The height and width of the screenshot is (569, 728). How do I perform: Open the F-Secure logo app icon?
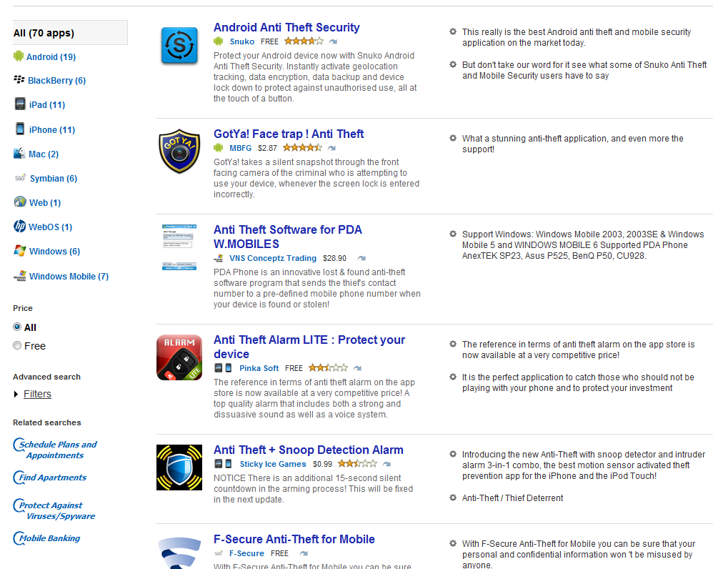click(x=179, y=553)
